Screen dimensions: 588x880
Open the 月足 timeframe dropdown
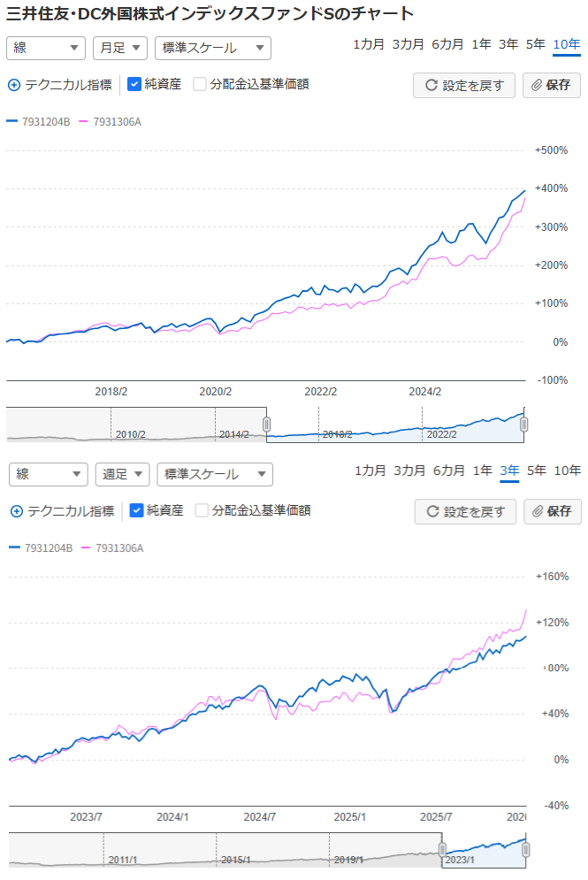click(x=120, y=48)
